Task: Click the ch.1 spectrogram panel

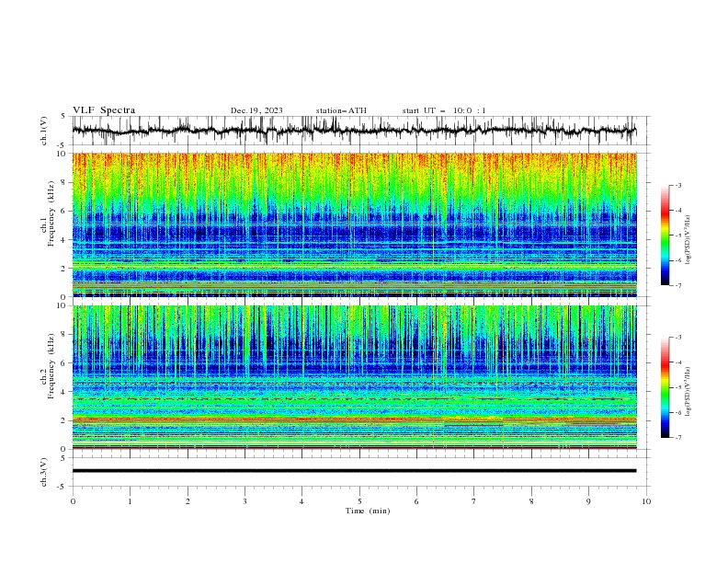Action: coord(354,224)
